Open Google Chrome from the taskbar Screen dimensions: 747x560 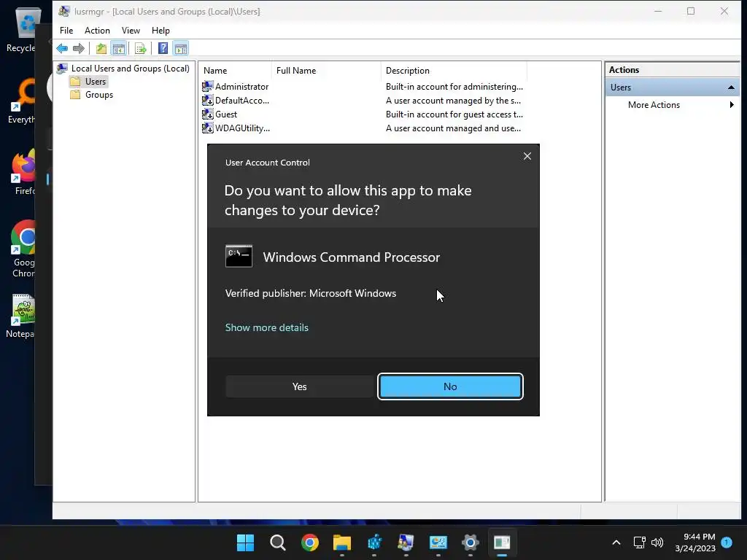pyautogui.click(x=309, y=542)
